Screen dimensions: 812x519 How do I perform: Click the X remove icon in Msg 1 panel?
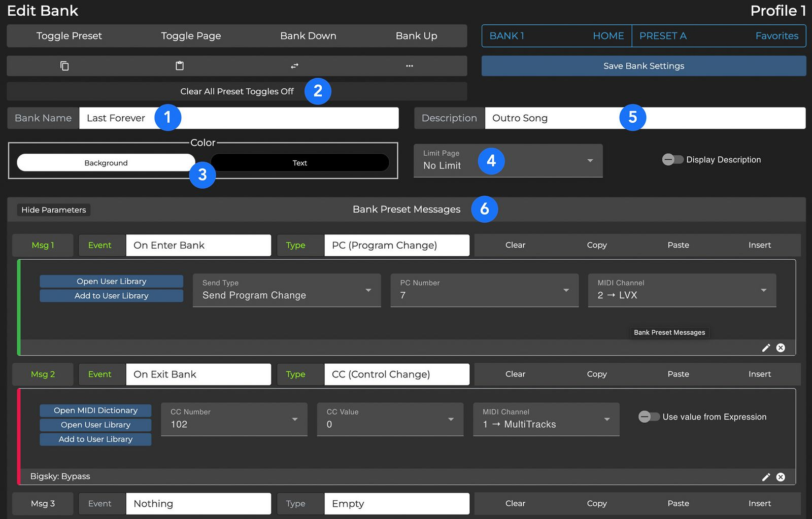pos(781,348)
